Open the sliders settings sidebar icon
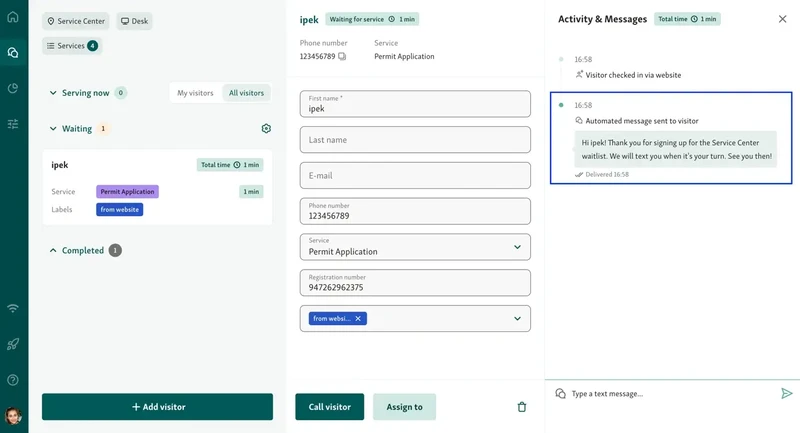 pyautogui.click(x=13, y=124)
